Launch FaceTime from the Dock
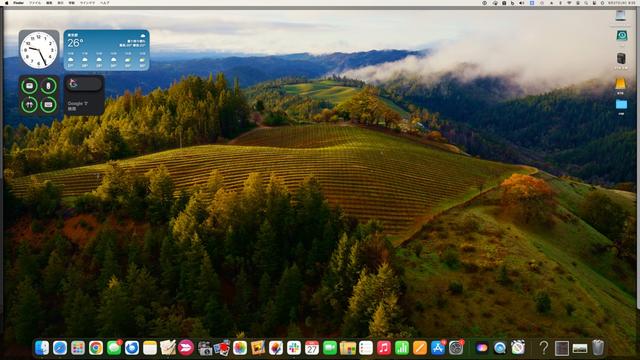This screenshot has width=640, height=360. point(330,348)
